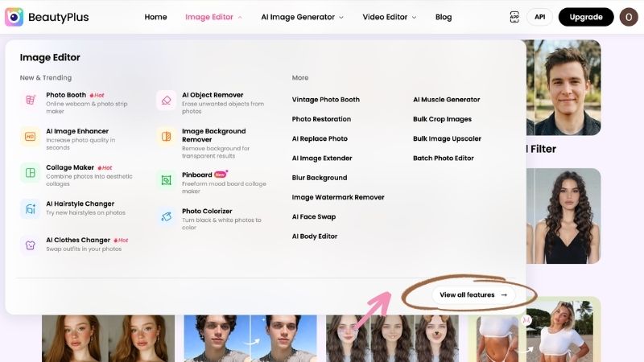Click the API button

[539, 17]
